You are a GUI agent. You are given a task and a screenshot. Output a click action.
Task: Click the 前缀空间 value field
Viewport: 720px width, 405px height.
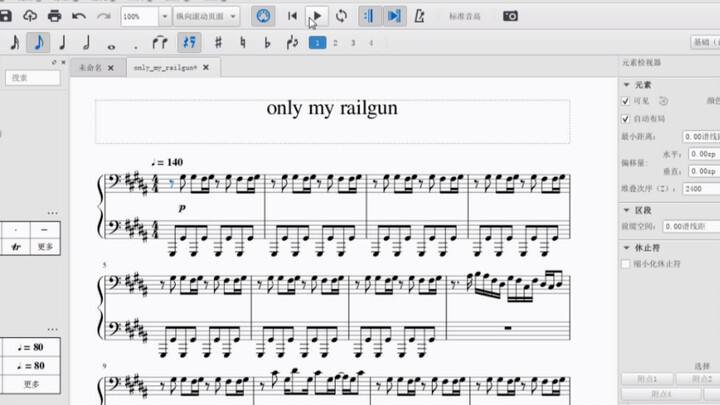click(691, 226)
